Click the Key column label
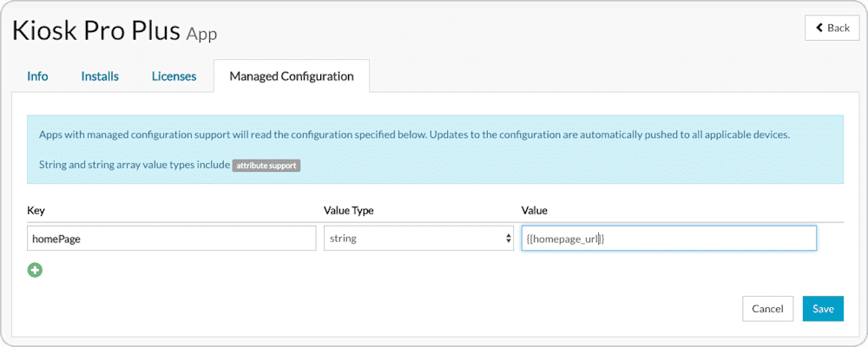This screenshot has width=868, height=347. (36, 210)
